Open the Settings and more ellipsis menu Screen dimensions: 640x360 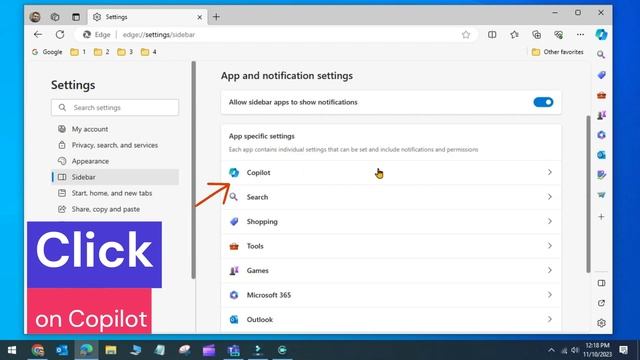coord(580,35)
